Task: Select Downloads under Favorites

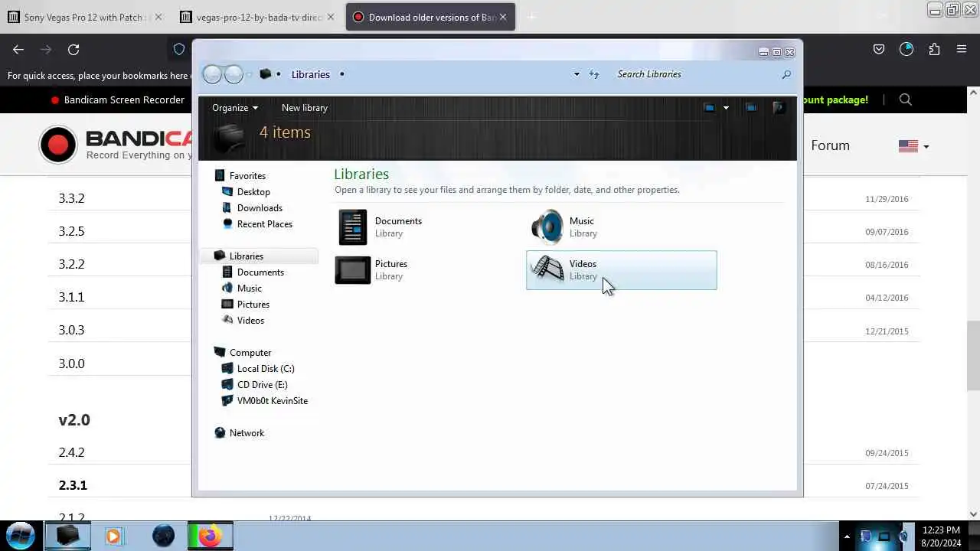Action: [260, 208]
